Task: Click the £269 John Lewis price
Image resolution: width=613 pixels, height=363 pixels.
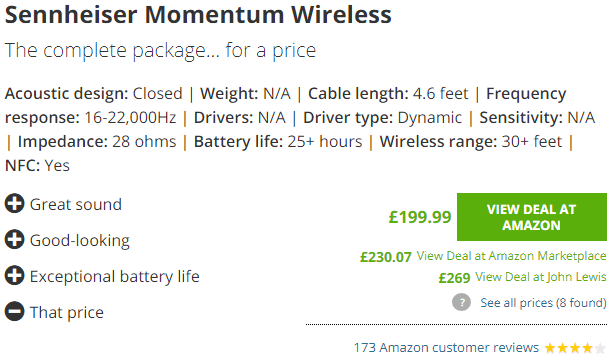Action: coord(454,277)
